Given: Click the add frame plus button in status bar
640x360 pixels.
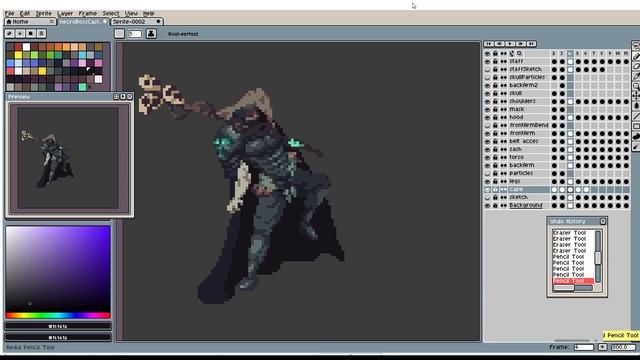Looking at the screenshot, I should (602, 347).
